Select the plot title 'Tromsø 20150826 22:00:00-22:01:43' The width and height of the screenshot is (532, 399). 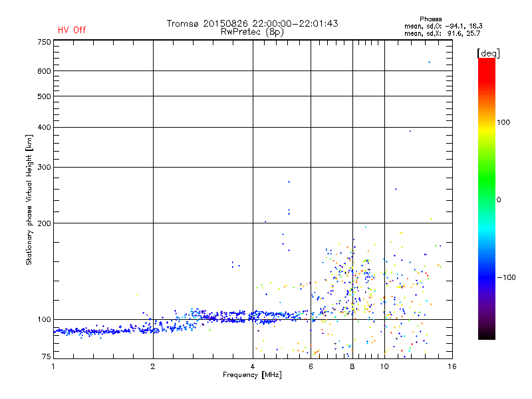tap(252, 23)
